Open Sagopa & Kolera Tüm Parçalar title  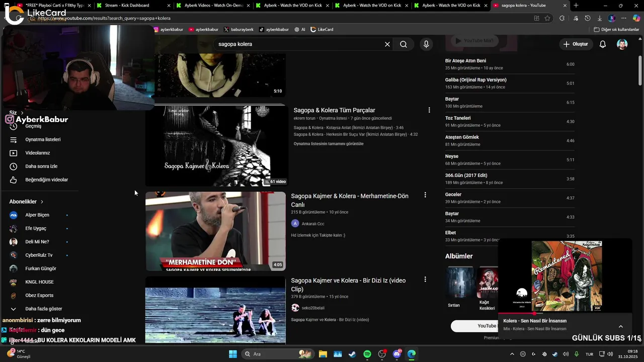tap(335, 110)
